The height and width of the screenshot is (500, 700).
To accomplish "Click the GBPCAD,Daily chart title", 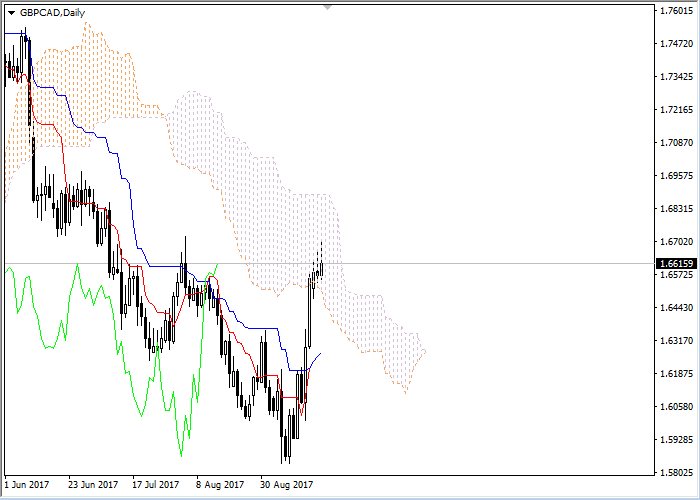I will (x=52, y=13).
